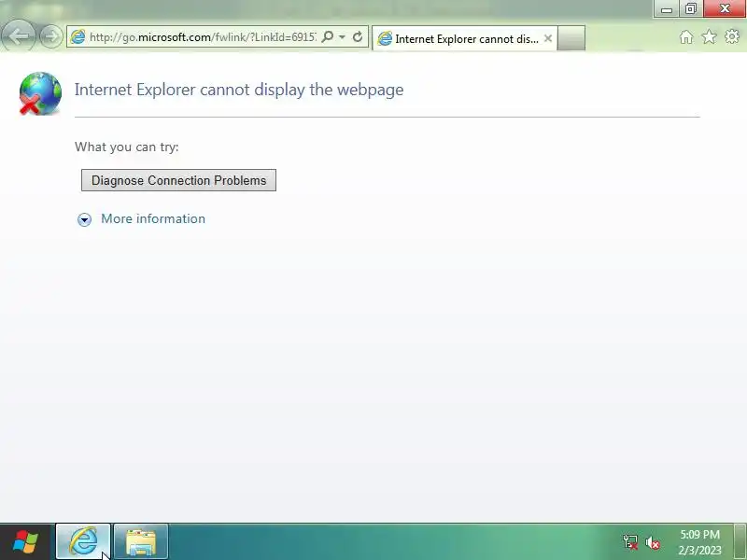The width and height of the screenshot is (747, 560).
Task: Click the Show desktop strip
Action: pyautogui.click(x=740, y=542)
